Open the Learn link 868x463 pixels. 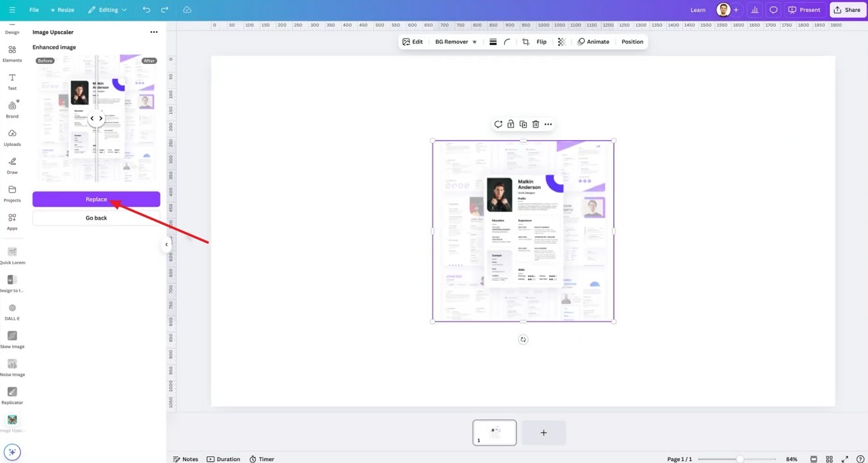click(698, 10)
